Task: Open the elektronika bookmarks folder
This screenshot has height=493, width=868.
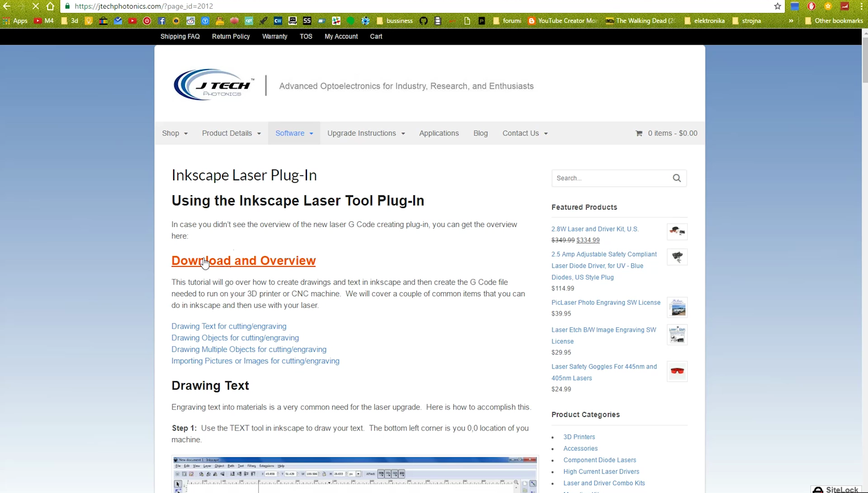Action: tap(704, 21)
